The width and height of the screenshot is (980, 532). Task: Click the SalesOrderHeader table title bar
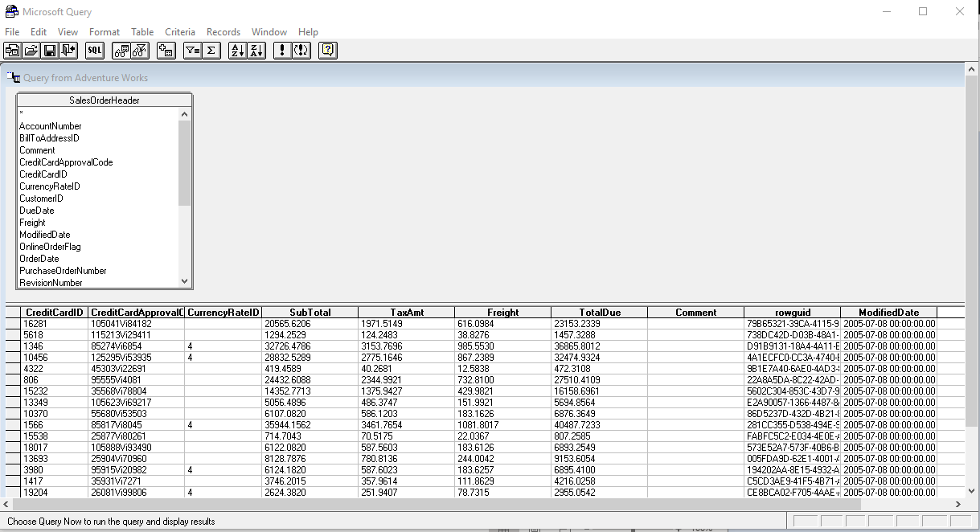coord(105,100)
